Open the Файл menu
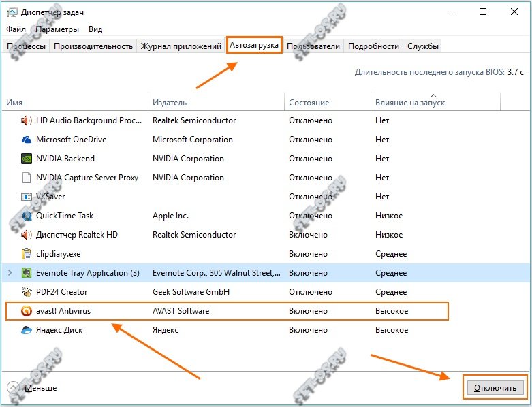532x407 pixels. pos(16,29)
